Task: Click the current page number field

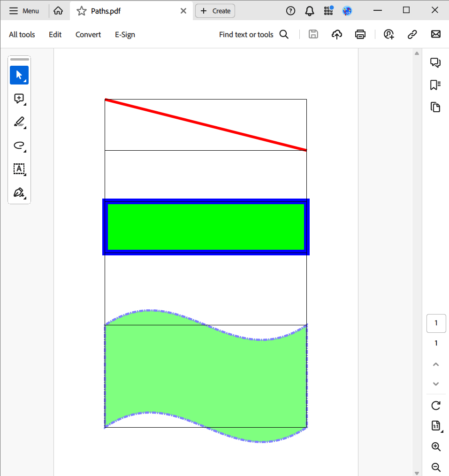Action: click(x=436, y=323)
